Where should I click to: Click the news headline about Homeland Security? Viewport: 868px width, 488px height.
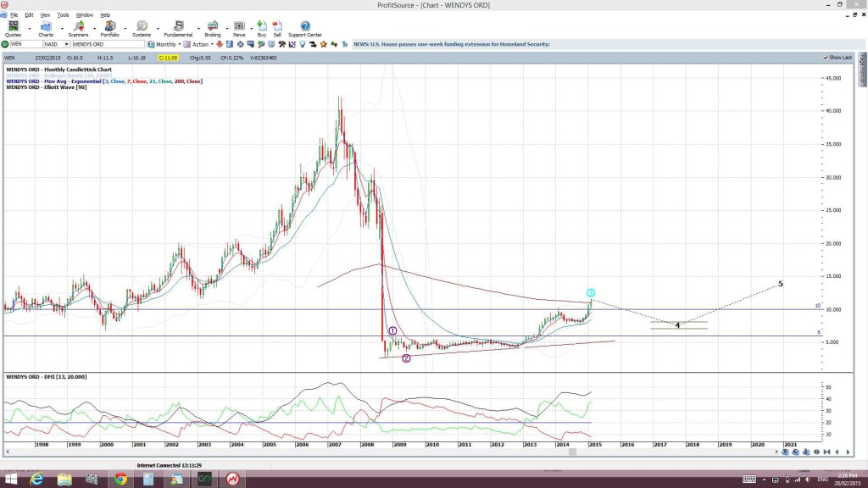(452, 44)
